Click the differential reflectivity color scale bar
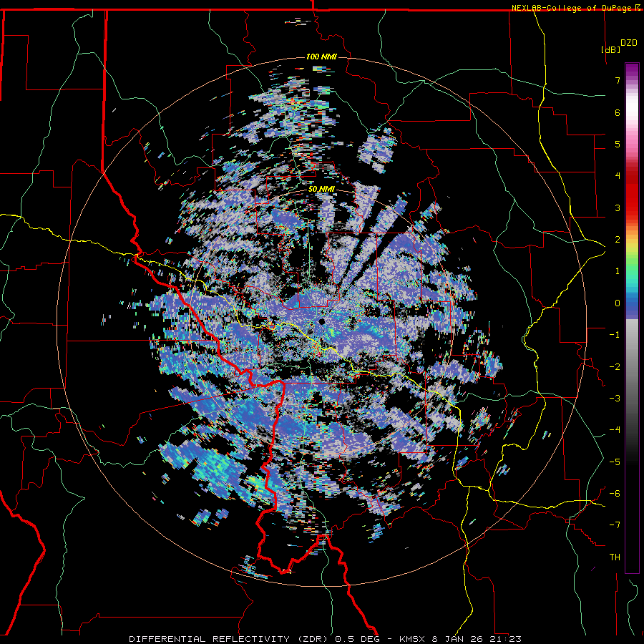Image resolution: width=644 pixels, height=644 pixels. [x=632, y=318]
